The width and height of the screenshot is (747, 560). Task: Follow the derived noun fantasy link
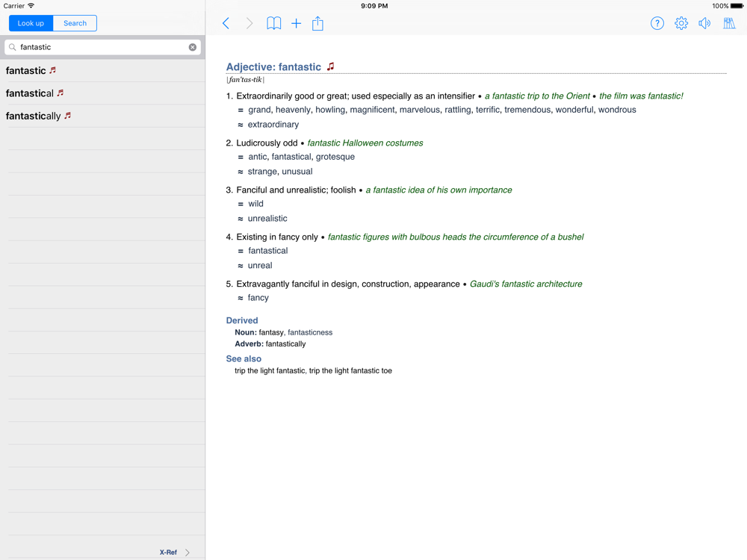click(271, 332)
